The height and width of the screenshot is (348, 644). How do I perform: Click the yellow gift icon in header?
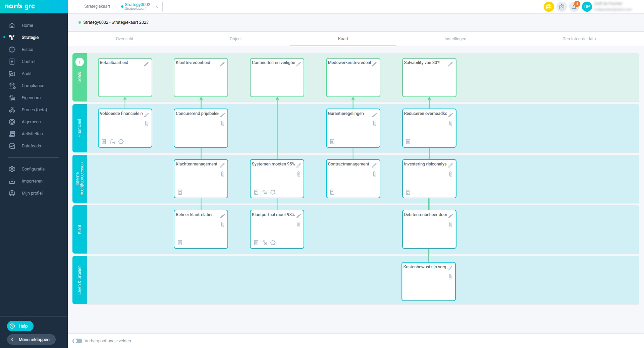(549, 7)
